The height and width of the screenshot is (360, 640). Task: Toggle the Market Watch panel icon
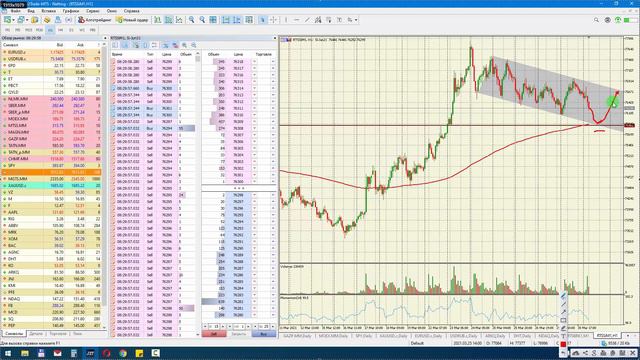(x=35, y=20)
